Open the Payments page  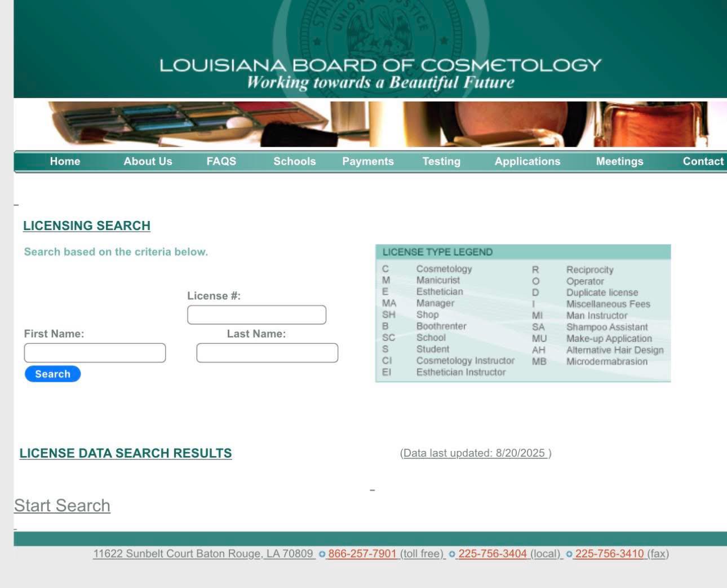tap(368, 161)
